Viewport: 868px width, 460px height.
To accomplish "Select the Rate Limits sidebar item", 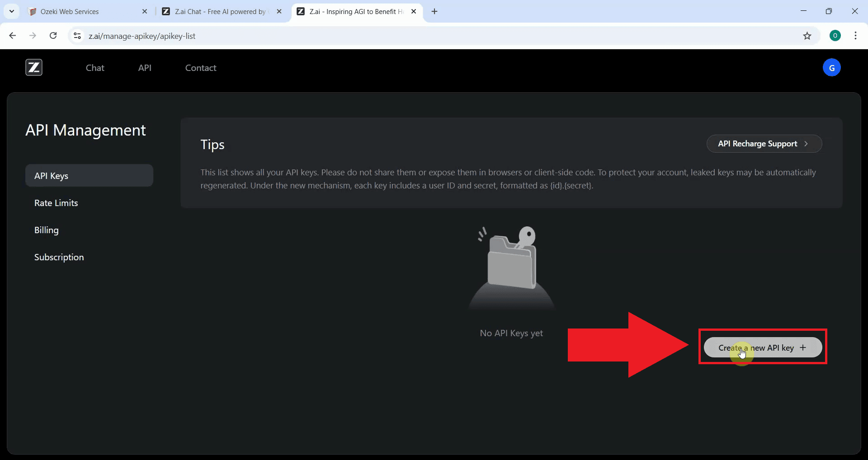I will click(x=56, y=202).
